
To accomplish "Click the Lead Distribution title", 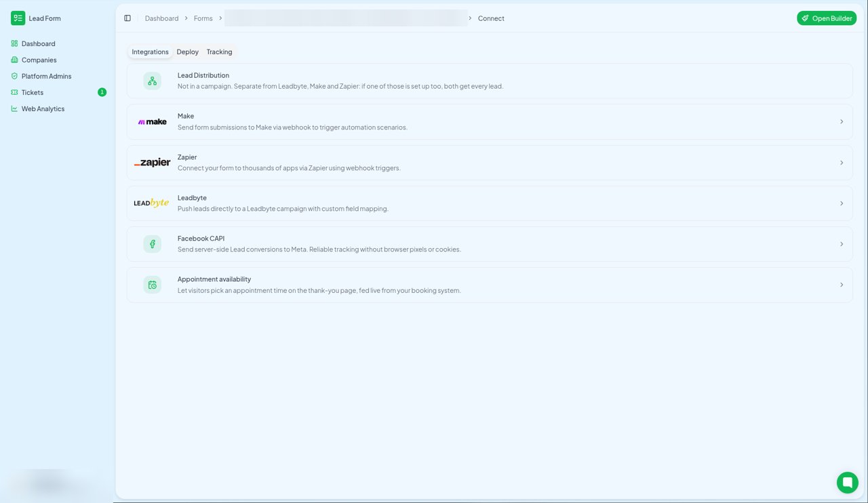I will [203, 75].
